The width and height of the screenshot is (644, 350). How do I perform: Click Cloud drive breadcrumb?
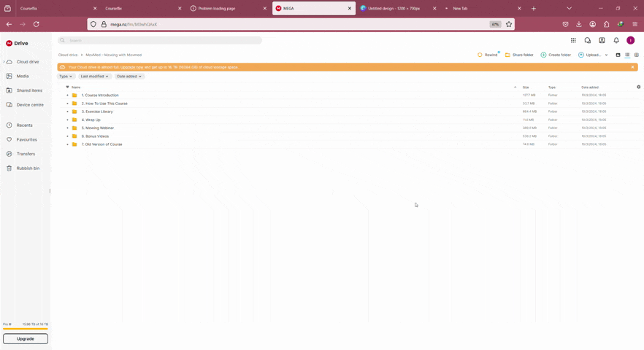coord(68,55)
